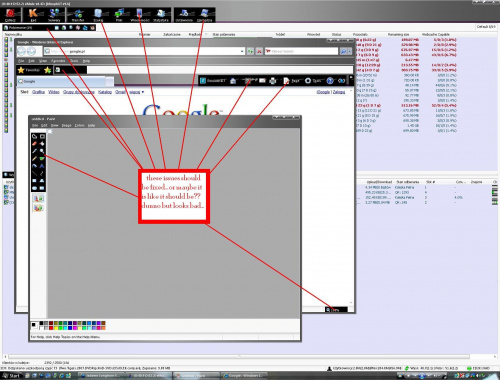This screenshot has height=380, width=500.
Task: Enable transparent selection option in Paint toolbox
Action: click(38, 208)
